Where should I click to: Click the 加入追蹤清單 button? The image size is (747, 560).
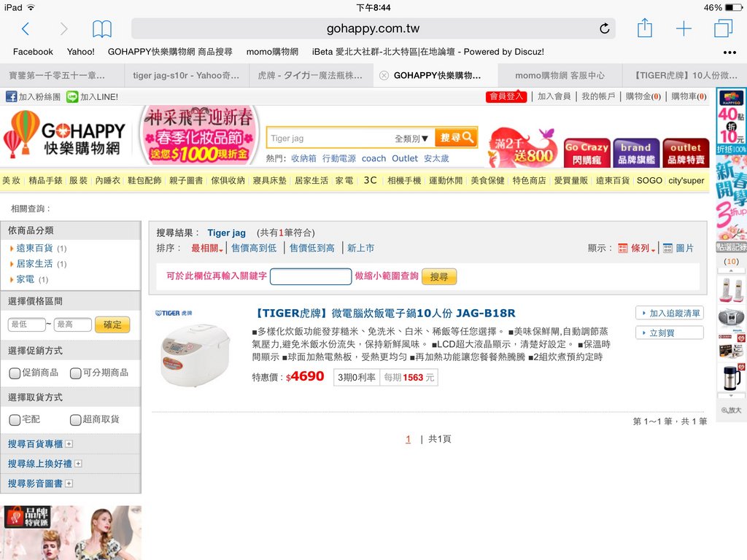(x=669, y=314)
